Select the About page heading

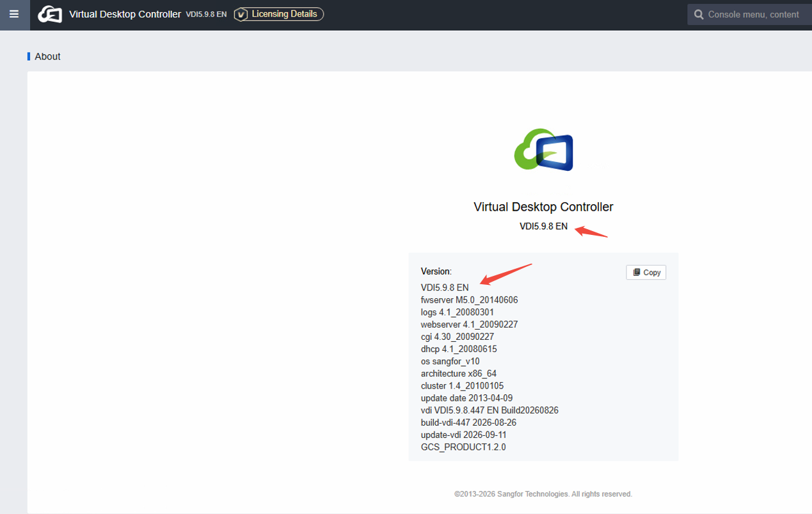[x=47, y=56]
